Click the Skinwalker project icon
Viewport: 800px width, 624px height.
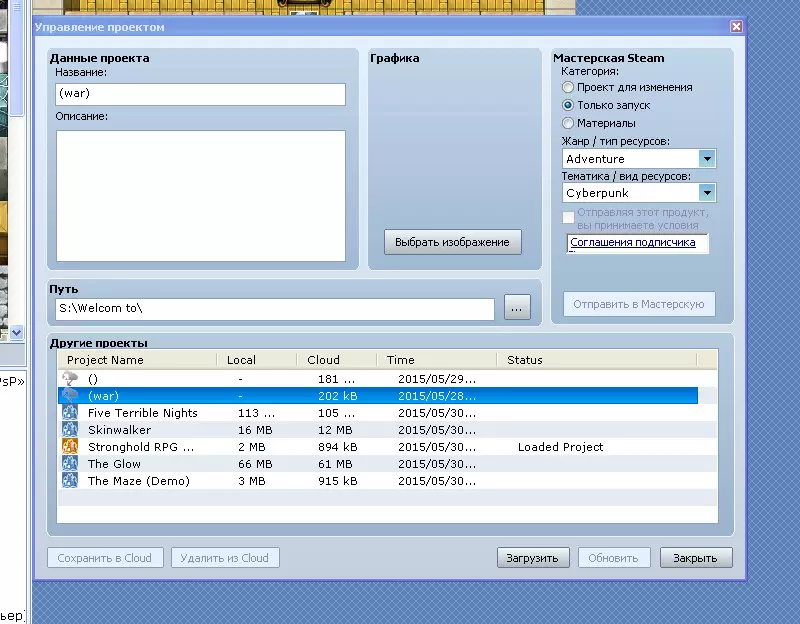70,430
